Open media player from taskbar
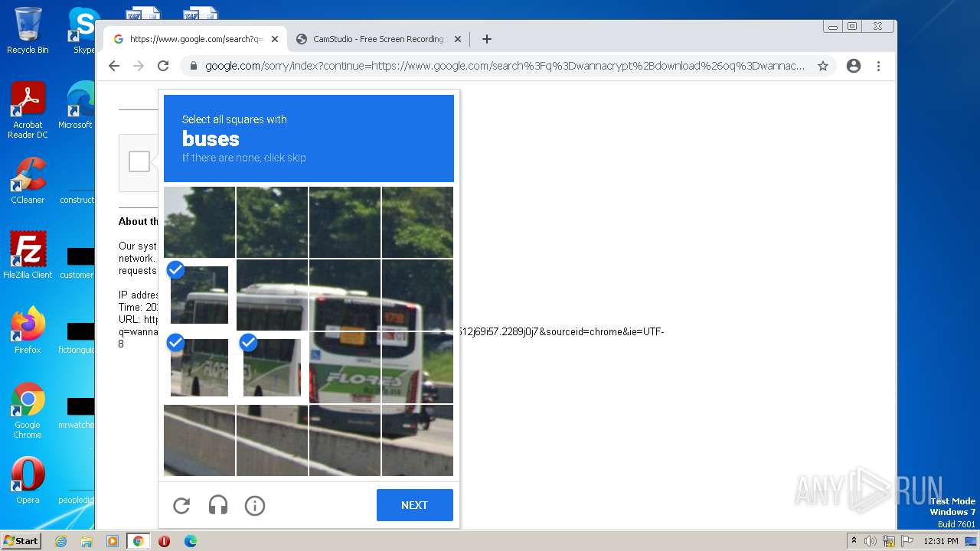The image size is (980, 551). (113, 541)
